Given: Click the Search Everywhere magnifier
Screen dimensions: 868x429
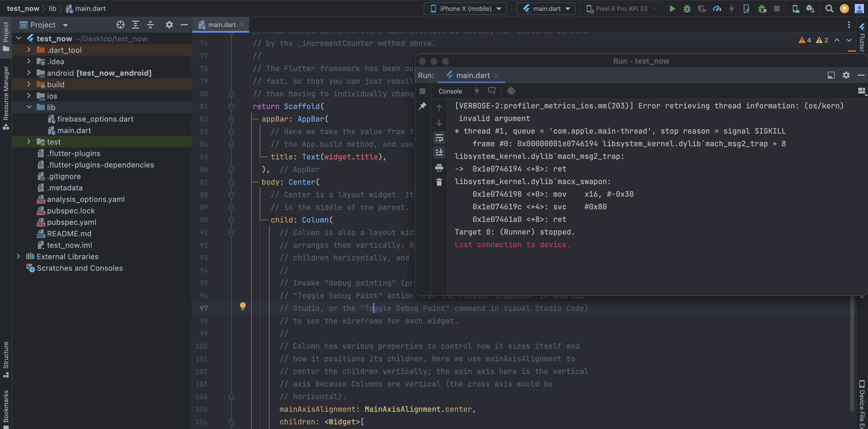Looking at the screenshot, I should (x=829, y=9).
